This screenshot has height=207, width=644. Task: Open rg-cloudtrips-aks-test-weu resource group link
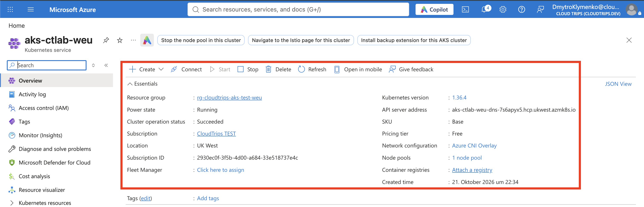229,98
